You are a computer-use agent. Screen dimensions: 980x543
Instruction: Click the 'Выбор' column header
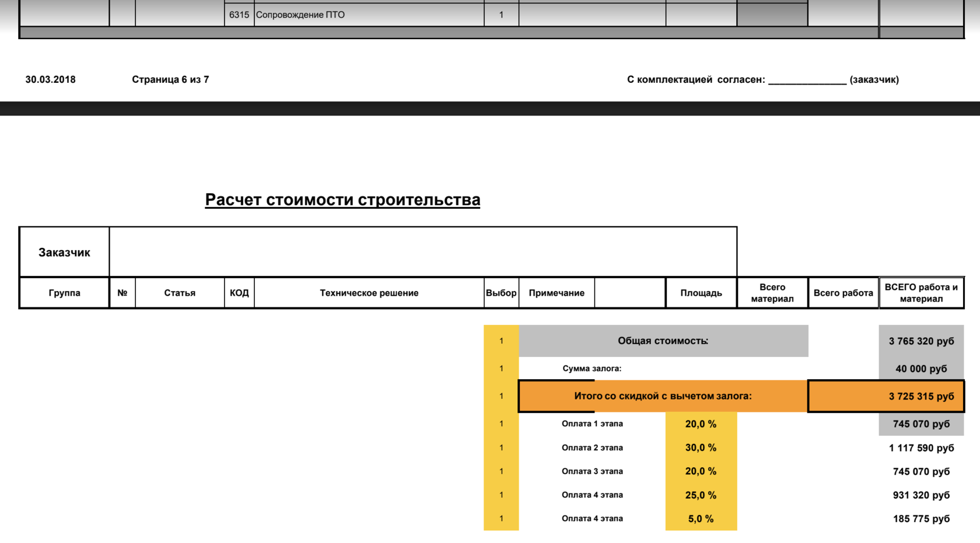pos(501,293)
